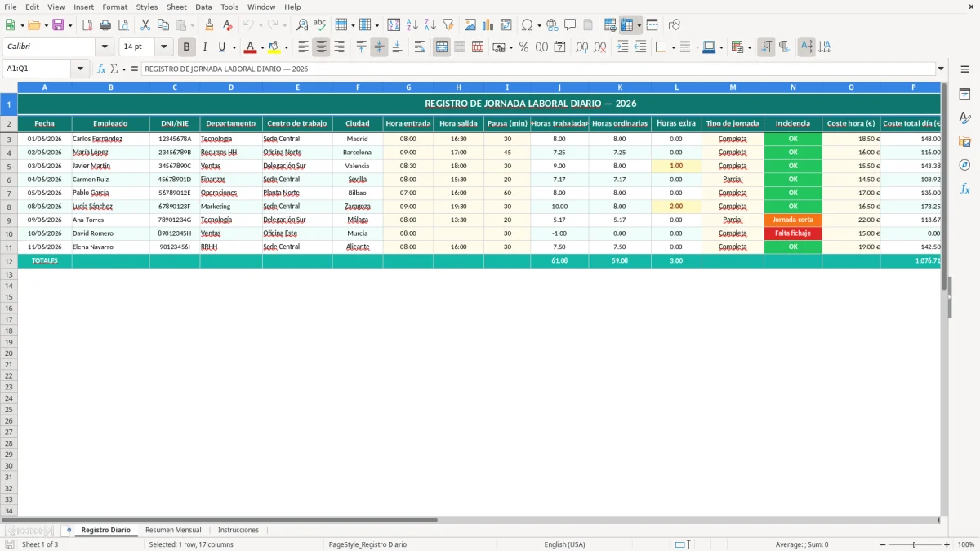Viewport: 980px width, 551px height.
Task: Click the Insert Image icon
Action: [x=470, y=25]
